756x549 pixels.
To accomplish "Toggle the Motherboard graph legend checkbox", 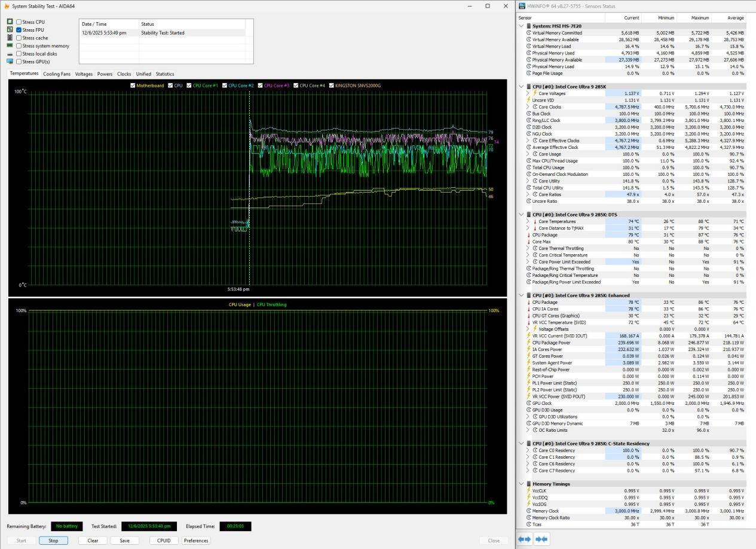I will (133, 86).
